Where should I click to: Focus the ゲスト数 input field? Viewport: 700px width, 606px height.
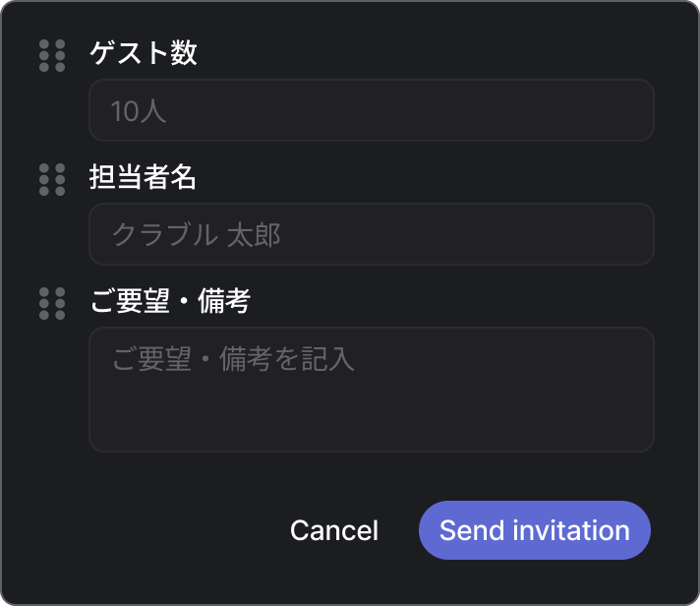click(x=371, y=110)
